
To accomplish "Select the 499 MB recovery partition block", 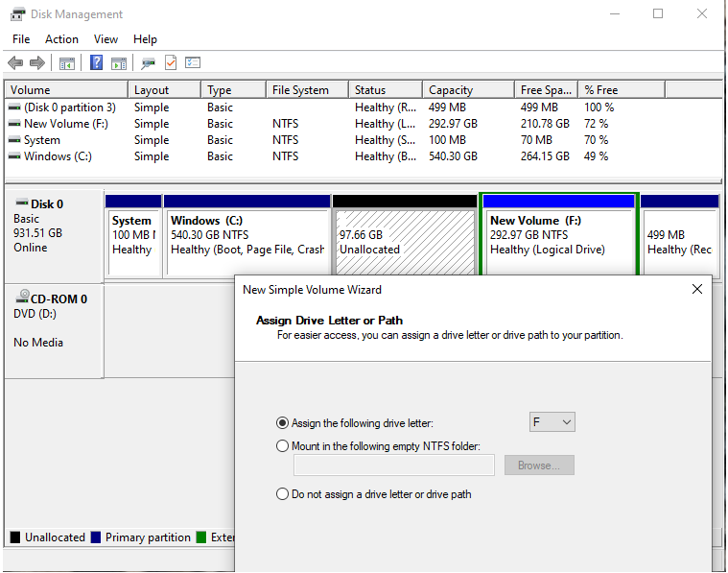I will [x=679, y=235].
